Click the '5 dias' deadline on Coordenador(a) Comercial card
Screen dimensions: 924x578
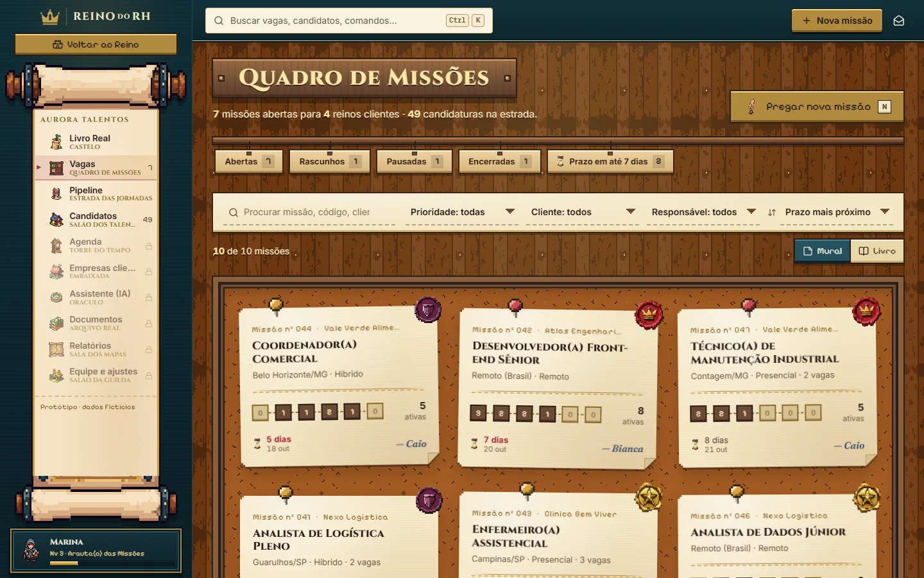(x=278, y=439)
